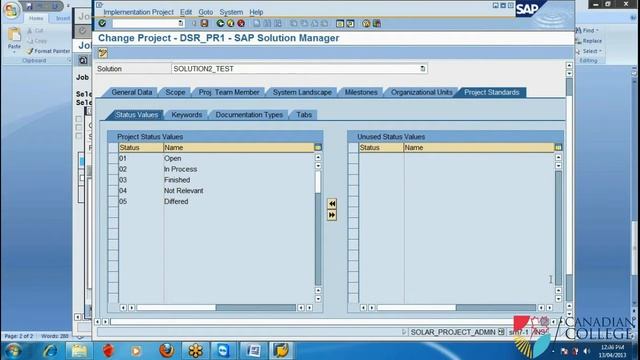This screenshot has height=360, width=640.
Task: Open Windows Explorer folder on the taskbar
Action: [x=79, y=351]
